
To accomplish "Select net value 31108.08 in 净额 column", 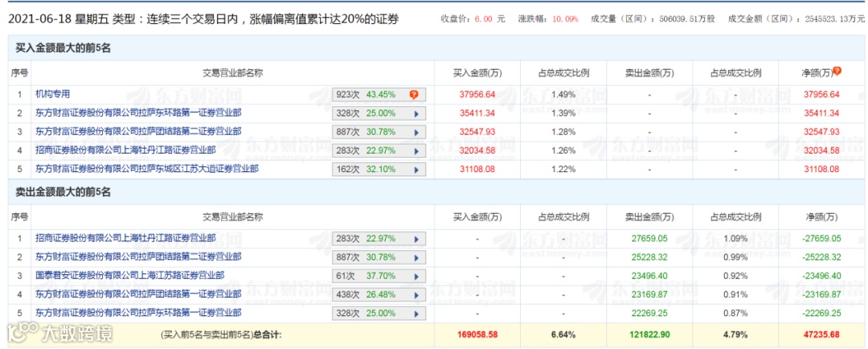I will coord(821,169).
